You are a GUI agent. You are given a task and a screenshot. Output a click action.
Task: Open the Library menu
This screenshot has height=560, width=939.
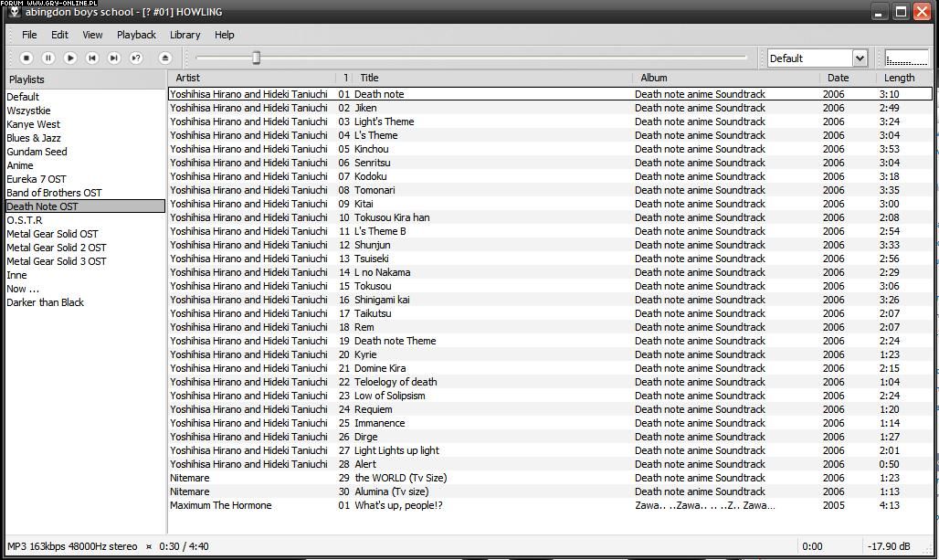click(x=185, y=35)
